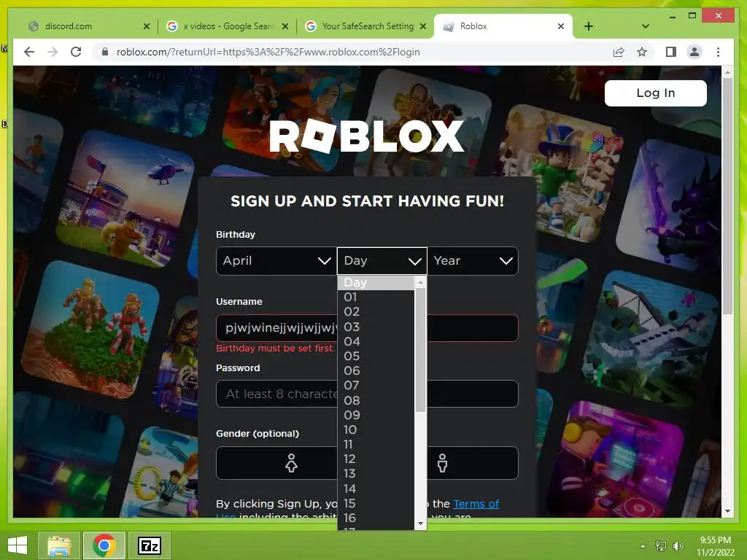The height and width of the screenshot is (560, 747).
Task: Open the Chrome profile avatar
Action: point(694,52)
